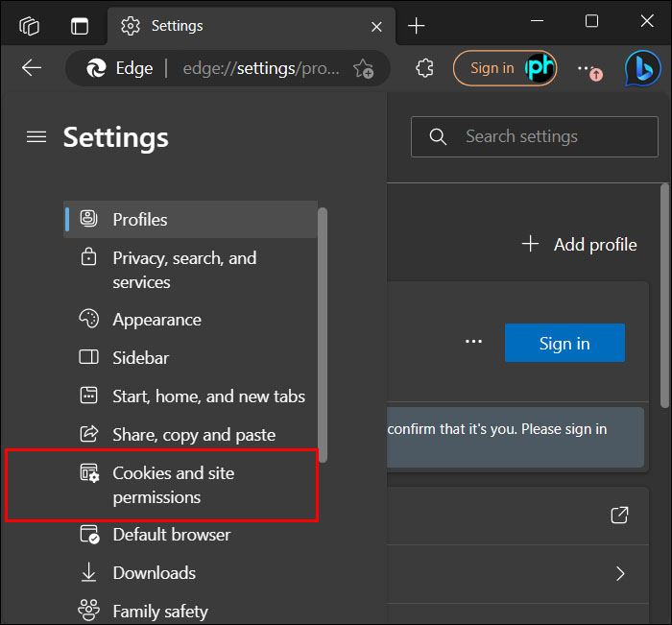The width and height of the screenshot is (672, 625).
Task: Go back with the back arrow
Action: tap(32, 68)
